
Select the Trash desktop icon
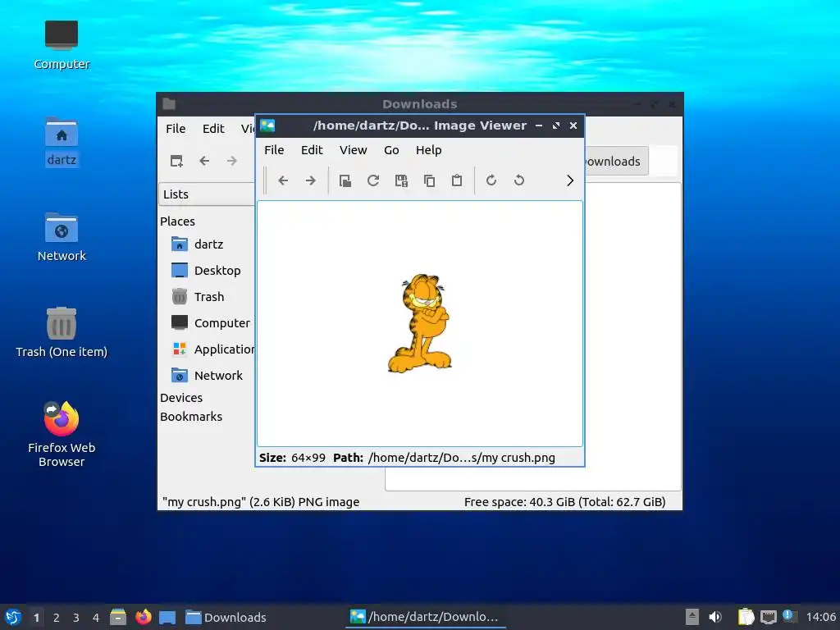61,333
